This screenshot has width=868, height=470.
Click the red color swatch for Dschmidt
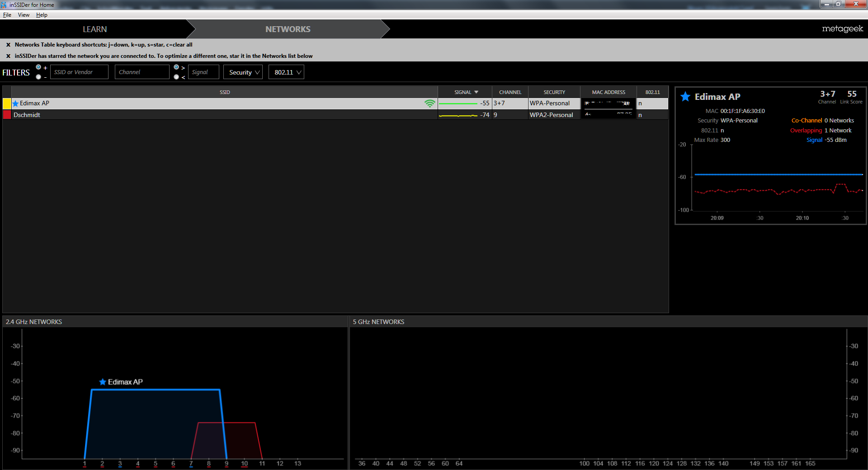[x=7, y=115]
